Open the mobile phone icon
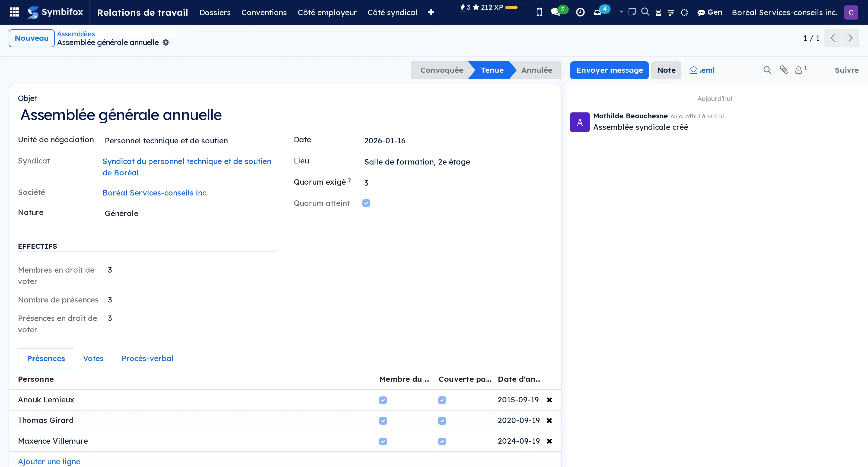 [x=539, y=12]
